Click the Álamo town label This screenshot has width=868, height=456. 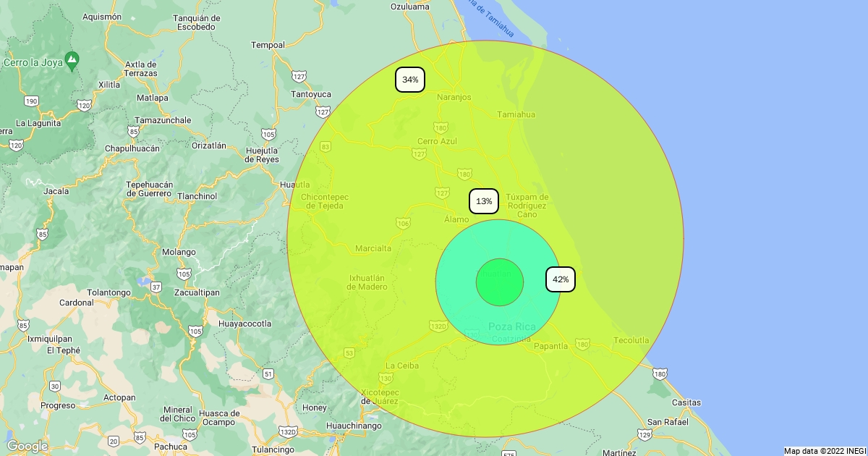[456, 219]
